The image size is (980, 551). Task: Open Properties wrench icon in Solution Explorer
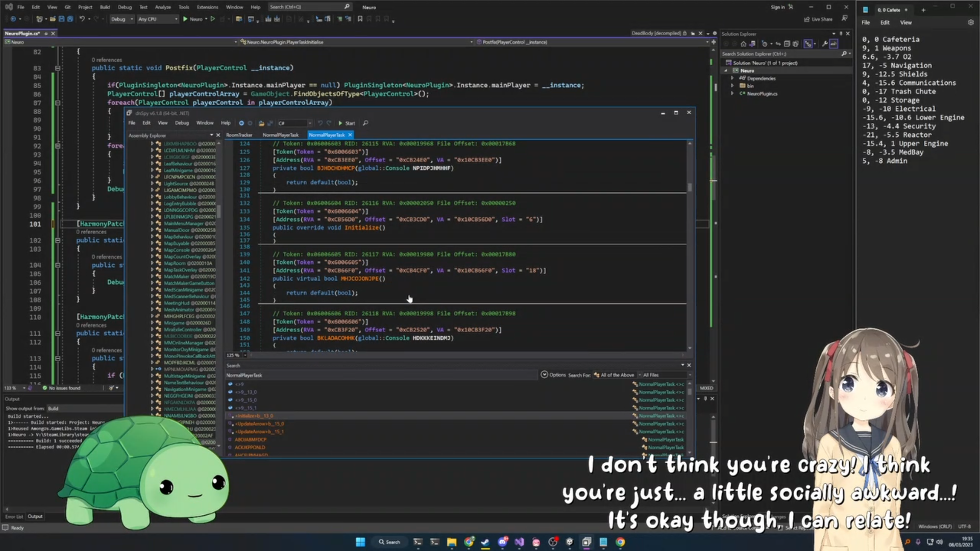pyautogui.click(x=825, y=44)
